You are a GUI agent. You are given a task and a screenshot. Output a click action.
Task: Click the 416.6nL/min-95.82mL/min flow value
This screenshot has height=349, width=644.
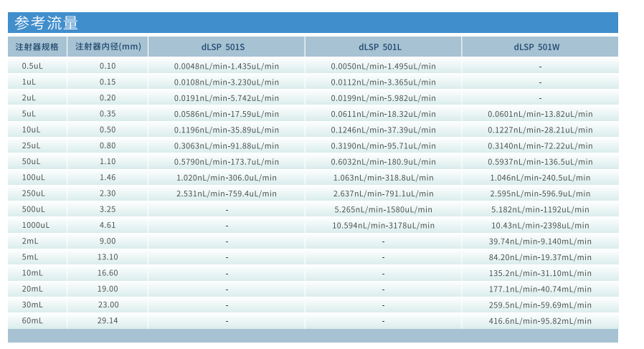[540, 321]
